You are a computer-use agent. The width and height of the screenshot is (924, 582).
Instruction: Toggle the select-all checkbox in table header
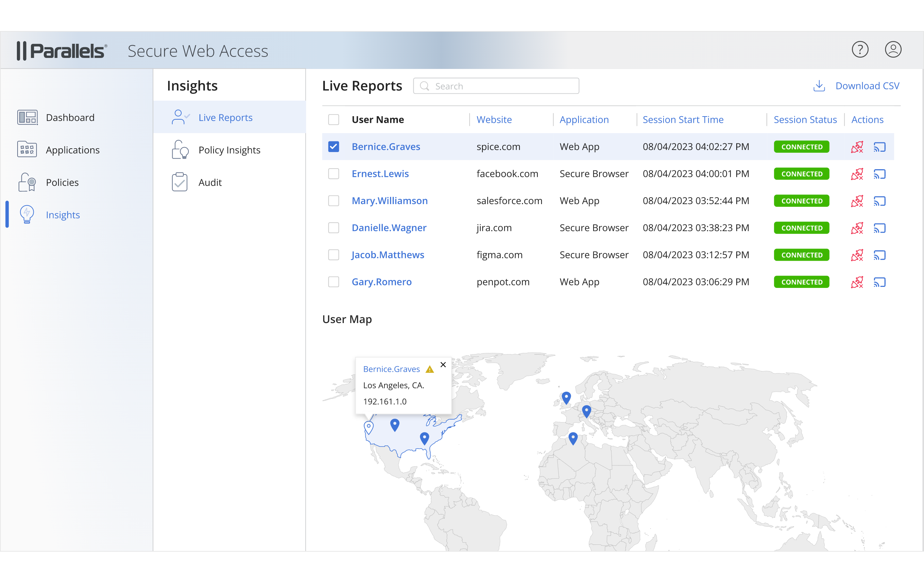(x=334, y=119)
